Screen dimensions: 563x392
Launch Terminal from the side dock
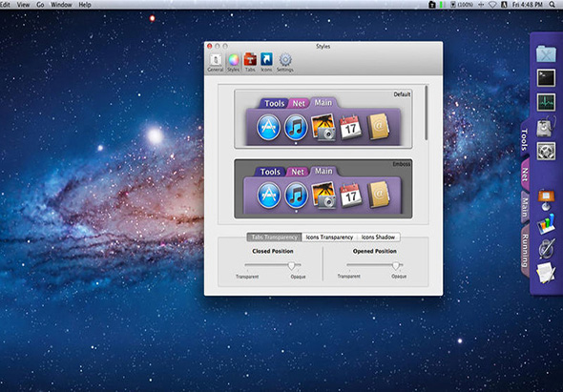pos(546,77)
